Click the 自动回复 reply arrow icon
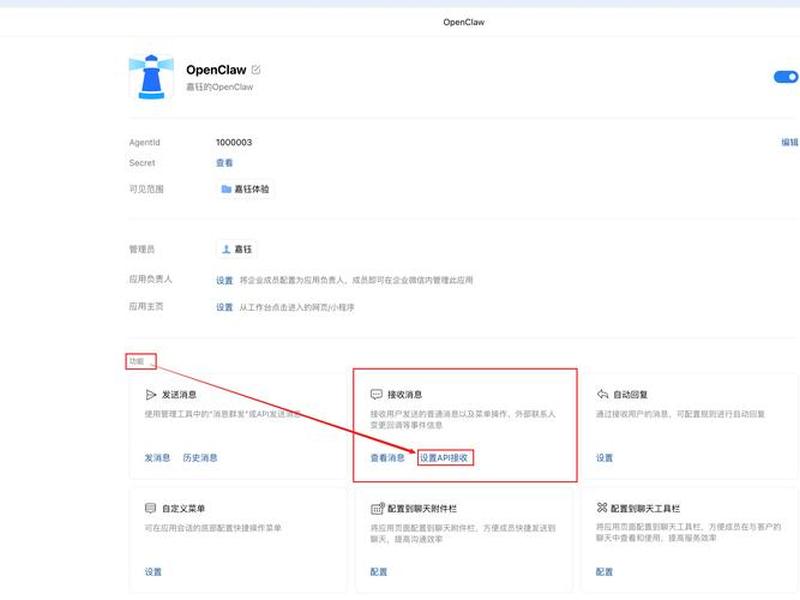This screenshot has width=800, height=600. click(x=603, y=394)
